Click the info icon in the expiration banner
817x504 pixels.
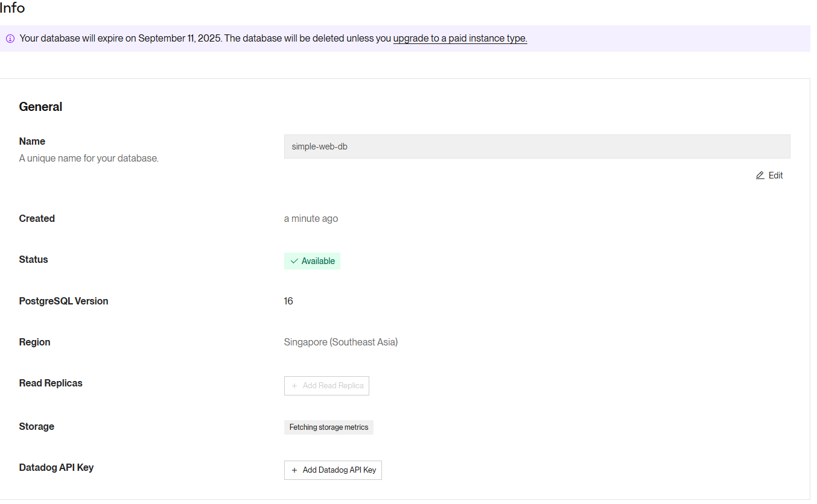coord(10,38)
